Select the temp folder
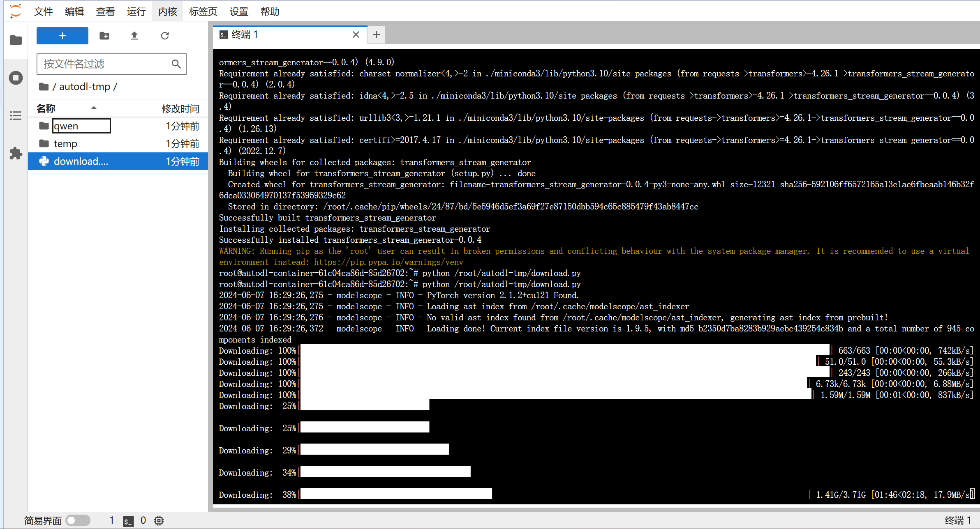980x529 pixels. click(x=66, y=144)
